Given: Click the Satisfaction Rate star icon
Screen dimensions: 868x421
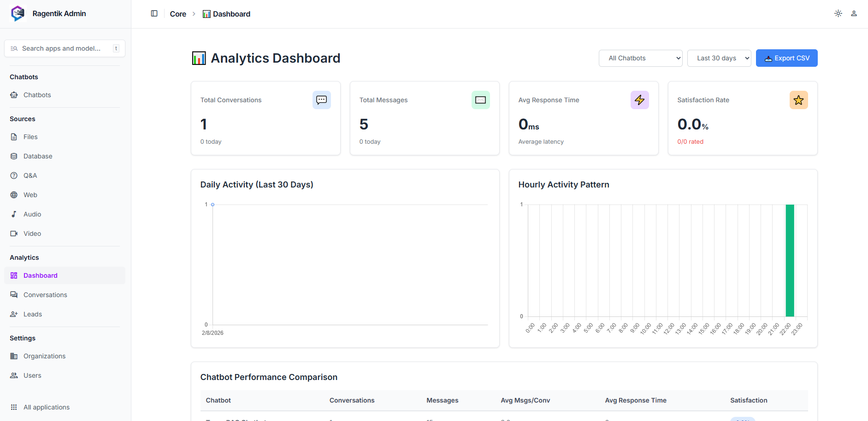Looking at the screenshot, I should [798, 100].
